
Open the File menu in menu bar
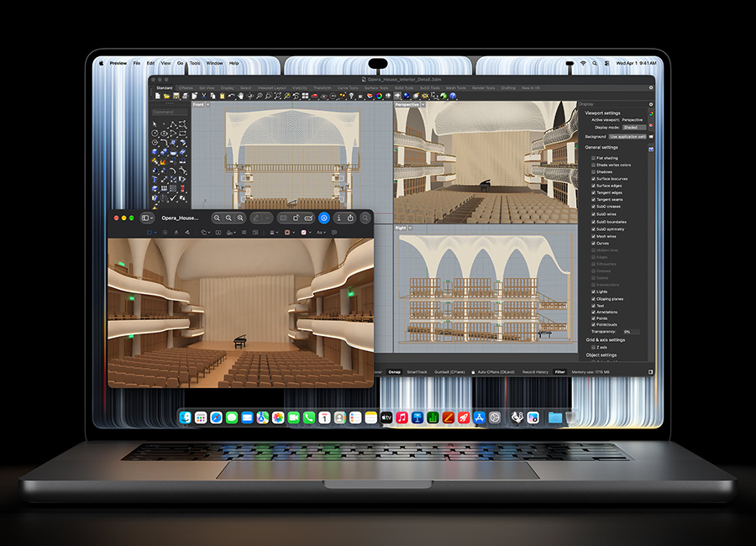tap(137, 63)
